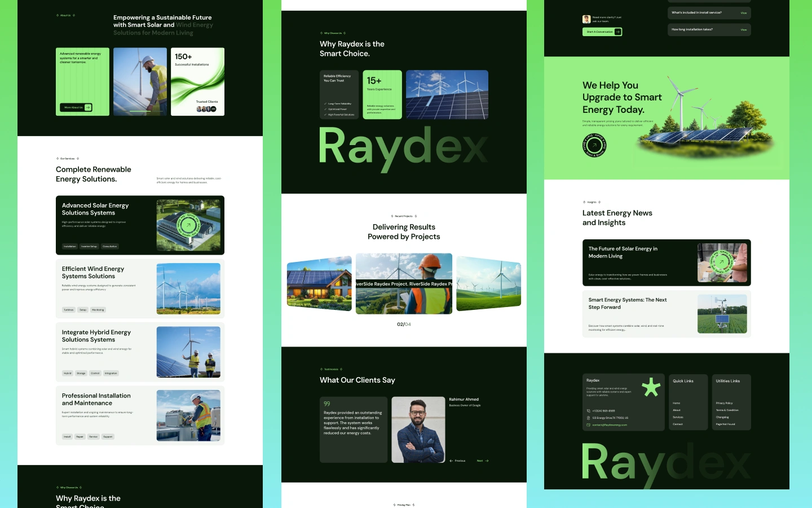
Task: Click the green progress bar on engineer photo
Action: coord(140,112)
